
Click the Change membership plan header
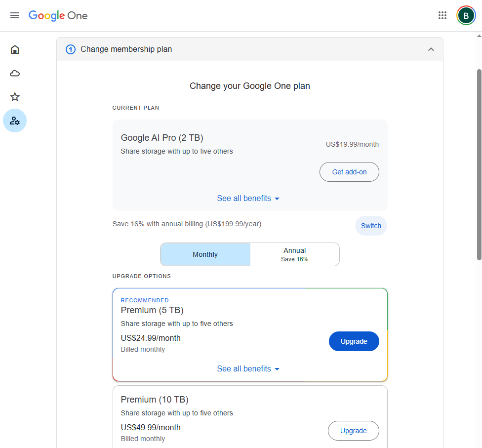tap(126, 49)
